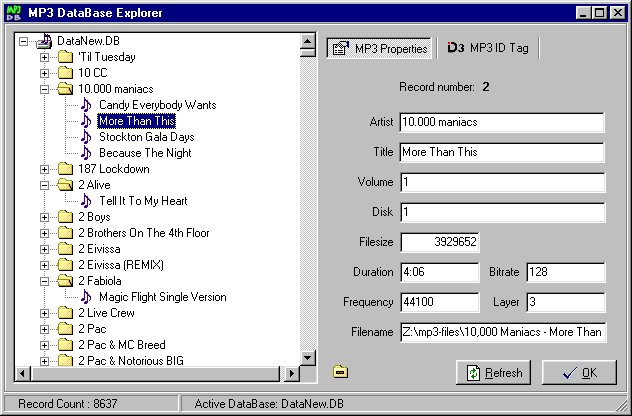Click the OK button
Screen dimensions: 632x416
(x=579, y=373)
